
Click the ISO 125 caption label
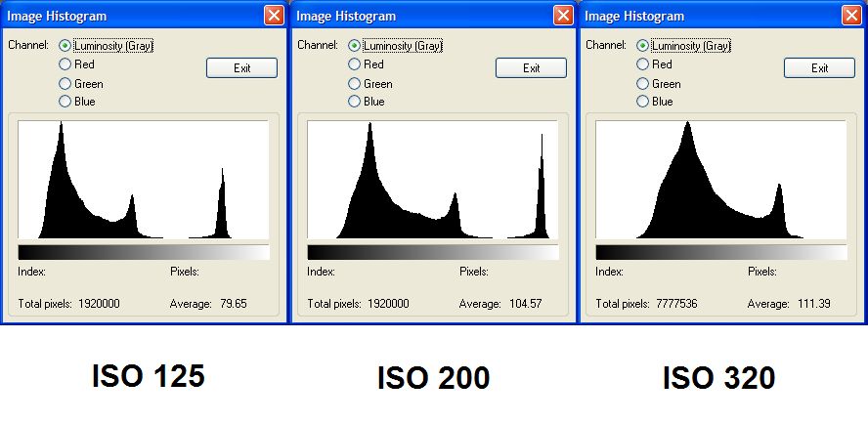[x=149, y=376]
